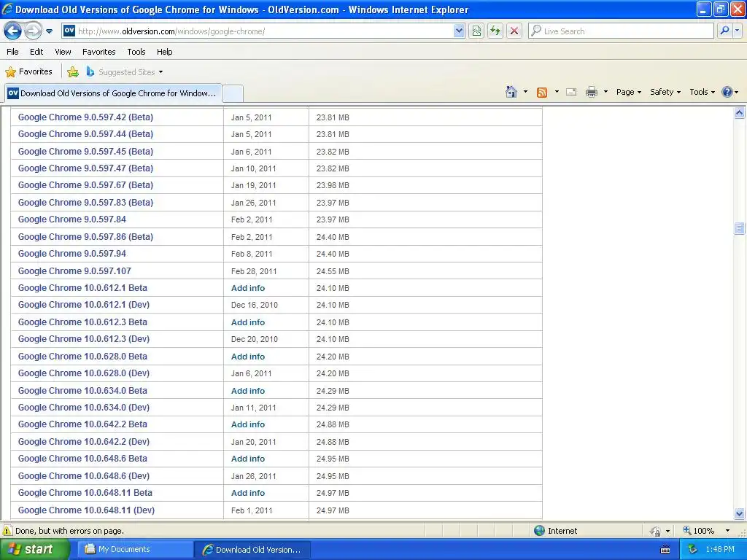Click the Forward arrow navigation button
The image size is (747, 560).
click(33, 31)
